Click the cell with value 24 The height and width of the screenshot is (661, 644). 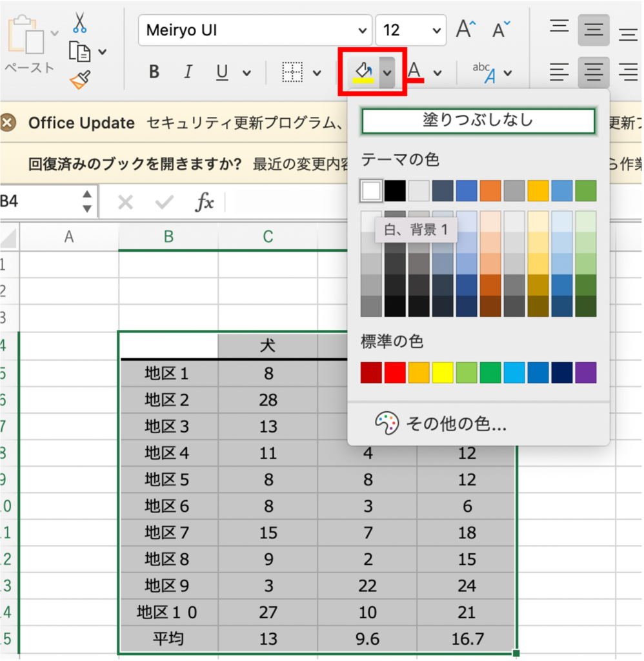[467, 586]
